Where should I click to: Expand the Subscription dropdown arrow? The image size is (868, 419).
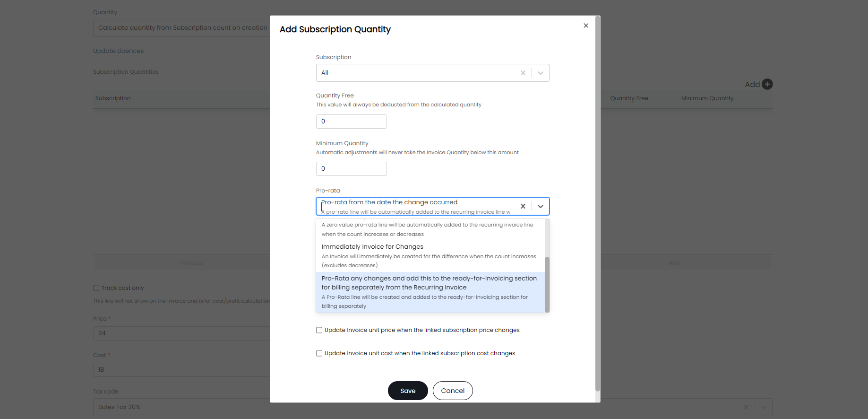tap(541, 73)
